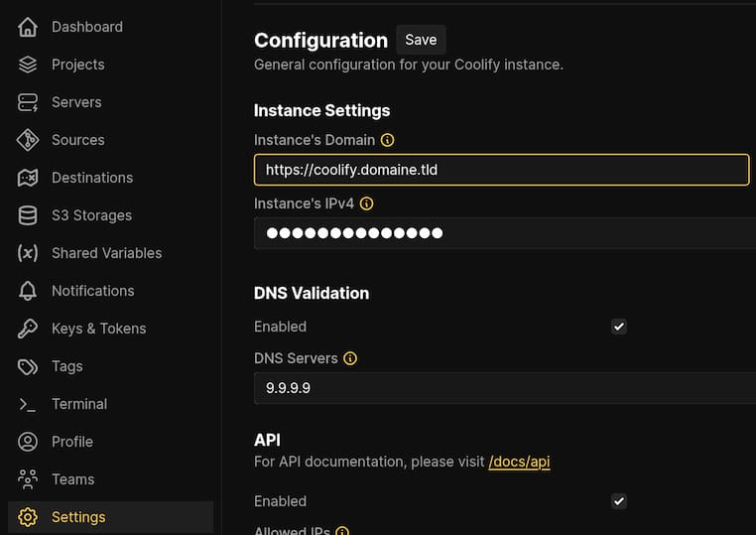Viewport: 756px width, 535px height.
Task: Click the Terminal prompt icon
Action: point(28,404)
